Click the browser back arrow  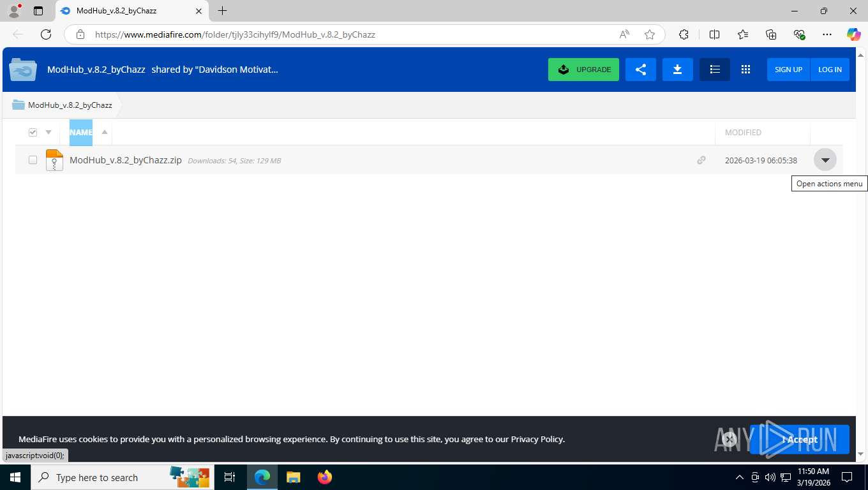[x=18, y=34]
